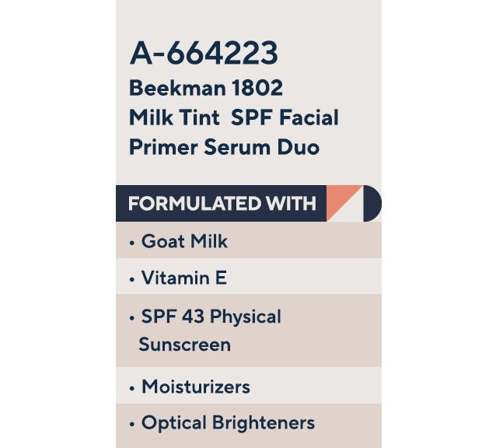This screenshot has width=503, height=448.
Task: Click the bullet before Moisturizers
Action: [132, 389]
